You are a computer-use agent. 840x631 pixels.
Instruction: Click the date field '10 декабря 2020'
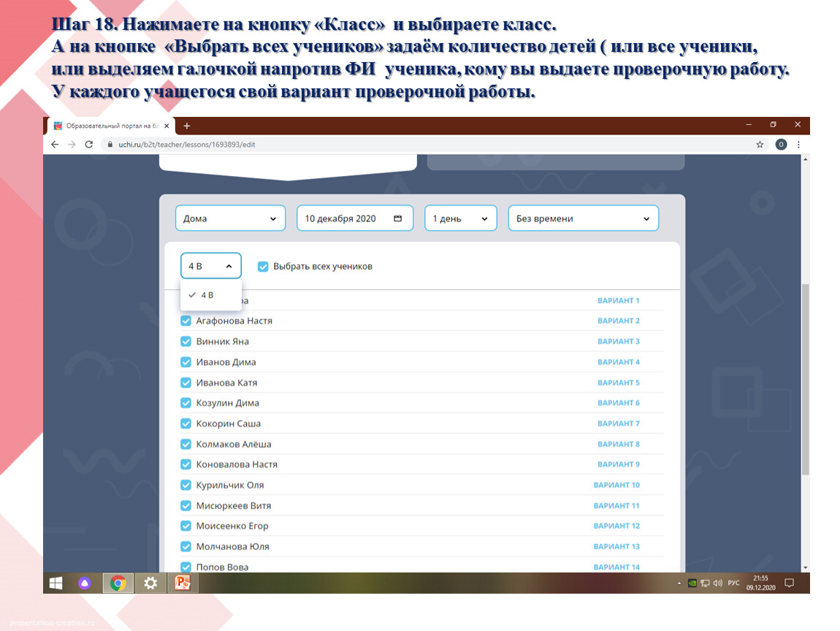(x=354, y=218)
